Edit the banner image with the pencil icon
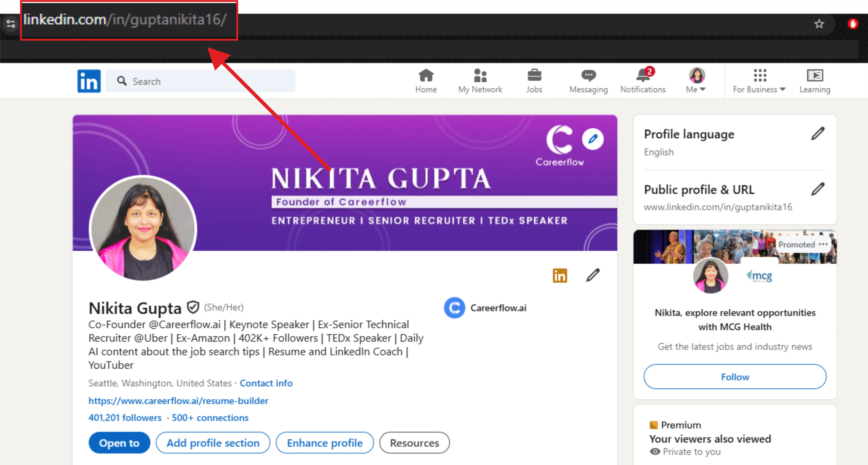This screenshot has width=868, height=465. click(593, 139)
